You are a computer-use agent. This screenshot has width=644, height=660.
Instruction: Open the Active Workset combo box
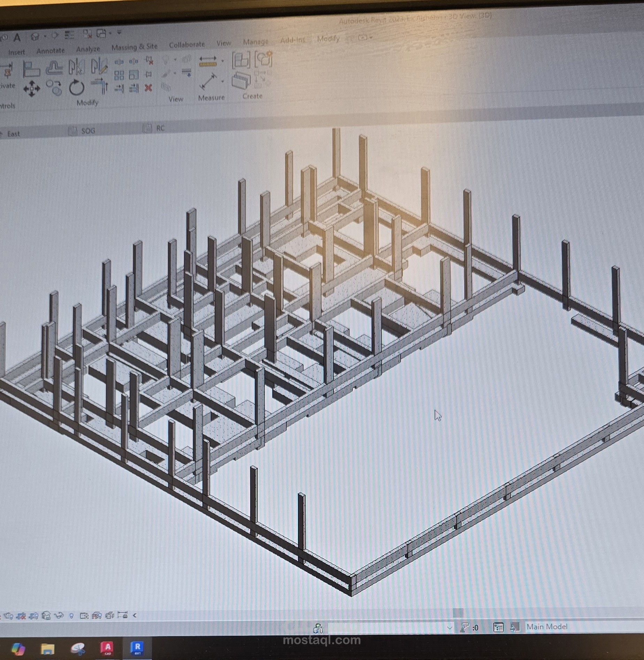390,628
